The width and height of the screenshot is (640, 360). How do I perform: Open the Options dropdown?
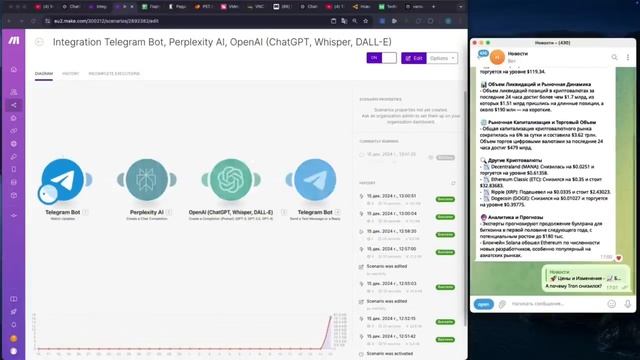(x=442, y=58)
